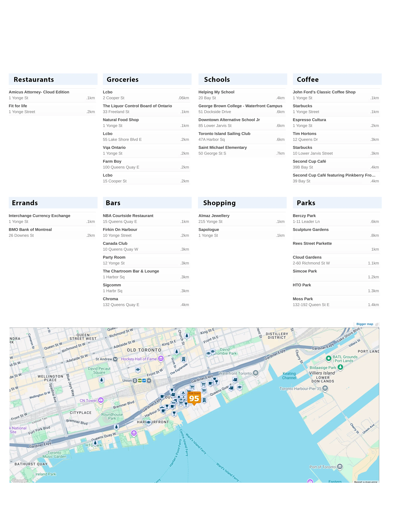Click the Toronto Harbour-Pier 35 pin

coord(325,388)
